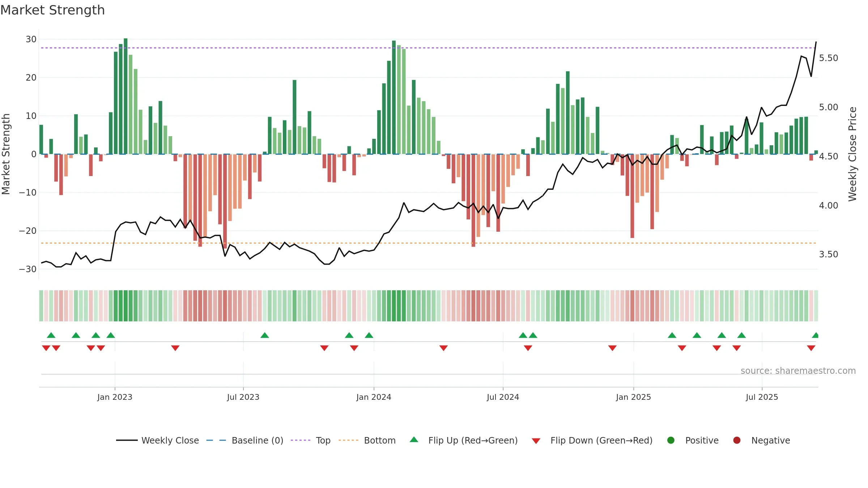Click the 5.50 price axis tick label
This screenshot has height=488, width=868.
[x=829, y=58]
